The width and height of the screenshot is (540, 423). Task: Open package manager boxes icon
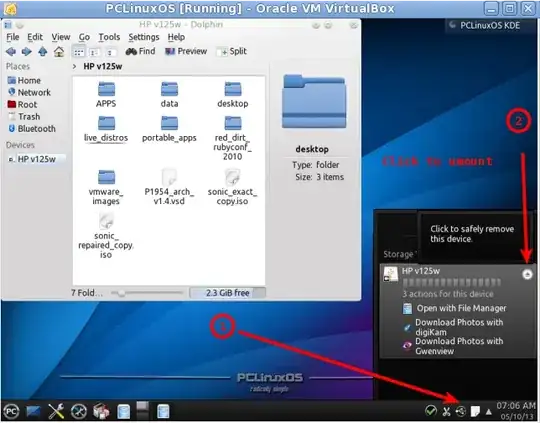(x=101, y=411)
